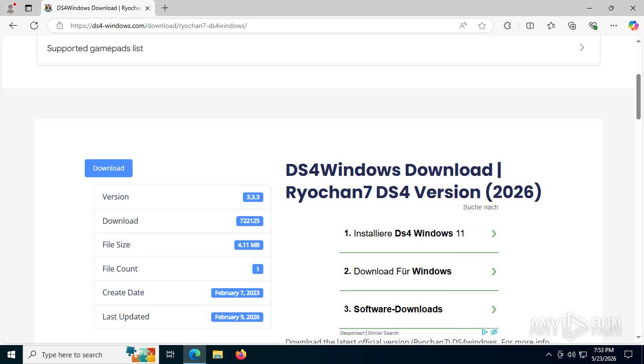Click Gesponsert Similar Search label
This screenshot has width=644, height=364.
[369, 333]
